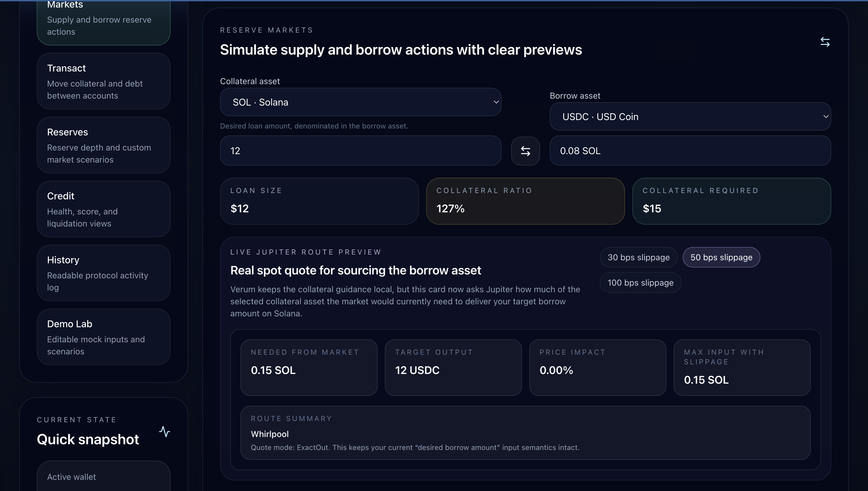This screenshot has height=491, width=868.
Task: Click the chevron arrow in the Borrow asset selector
Action: click(x=826, y=117)
